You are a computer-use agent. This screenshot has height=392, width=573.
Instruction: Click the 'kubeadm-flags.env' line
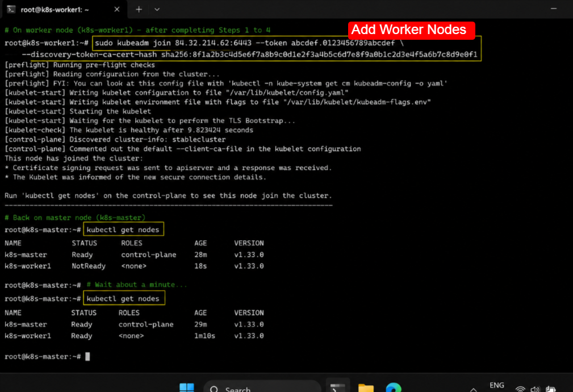[x=218, y=102]
